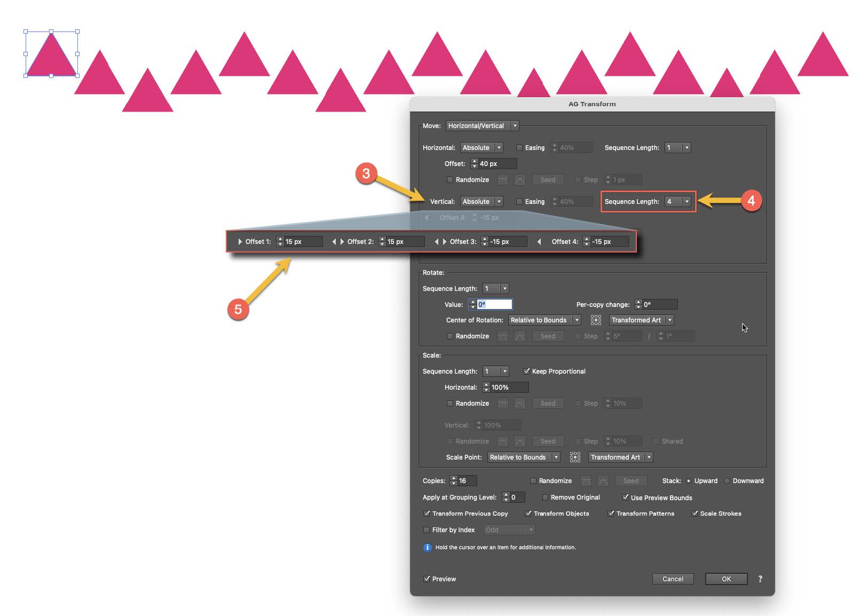Enable Filter by Index
Screen dimensions: 868x616
427,530
